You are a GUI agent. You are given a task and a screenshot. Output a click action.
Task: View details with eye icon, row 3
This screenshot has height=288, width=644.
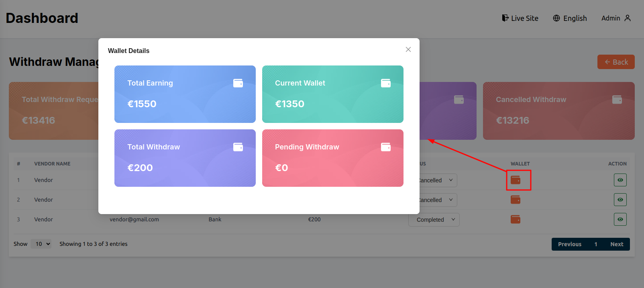point(620,219)
